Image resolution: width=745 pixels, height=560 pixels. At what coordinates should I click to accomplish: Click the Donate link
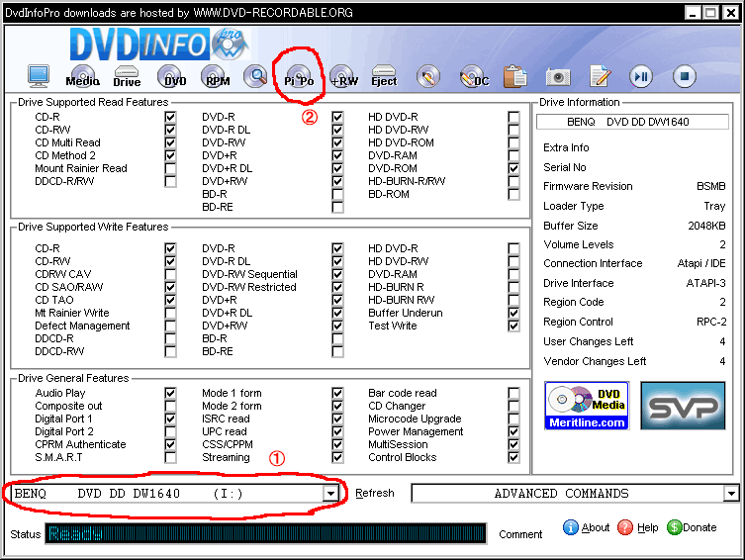coord(699,527)
